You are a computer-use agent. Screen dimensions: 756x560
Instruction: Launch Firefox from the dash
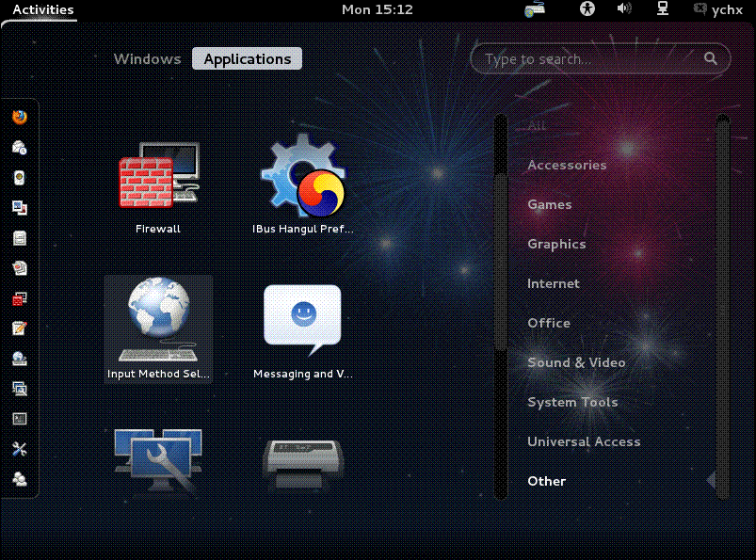20,118
